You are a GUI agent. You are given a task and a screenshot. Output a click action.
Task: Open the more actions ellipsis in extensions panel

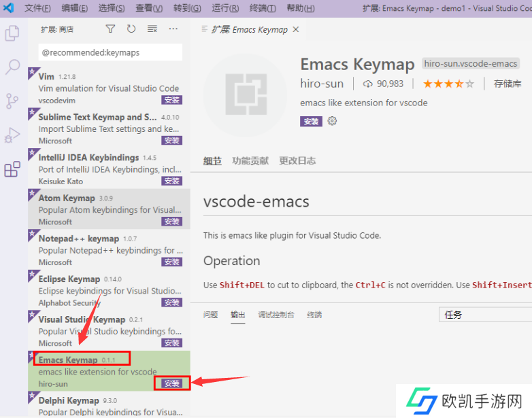pos(173,29)
